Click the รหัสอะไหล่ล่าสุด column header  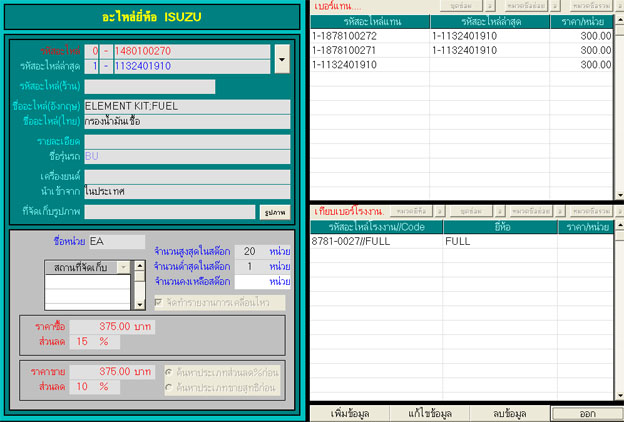tap(490, 22)
